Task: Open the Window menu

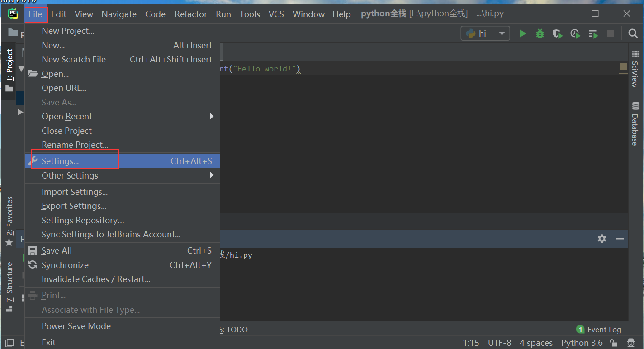Action: tap(308, 14)
